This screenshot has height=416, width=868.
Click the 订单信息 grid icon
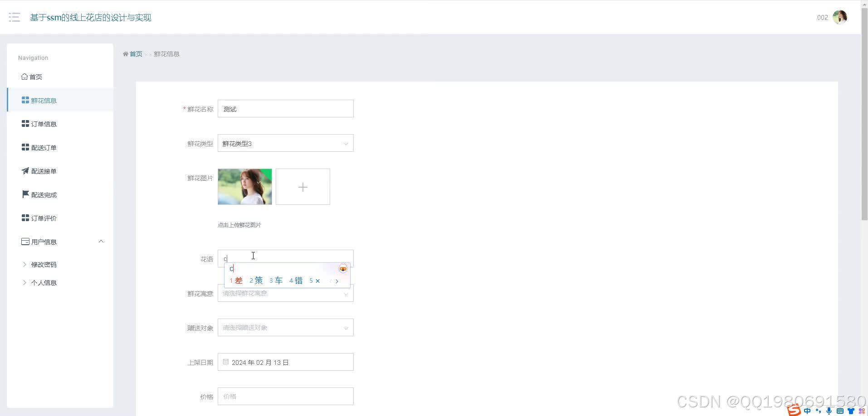25,124
